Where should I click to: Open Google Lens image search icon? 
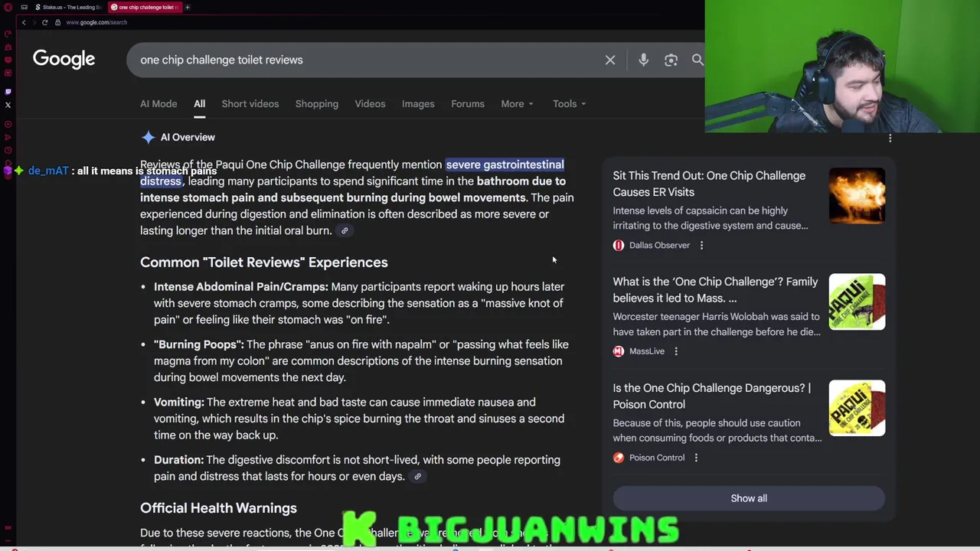point(671,60)
